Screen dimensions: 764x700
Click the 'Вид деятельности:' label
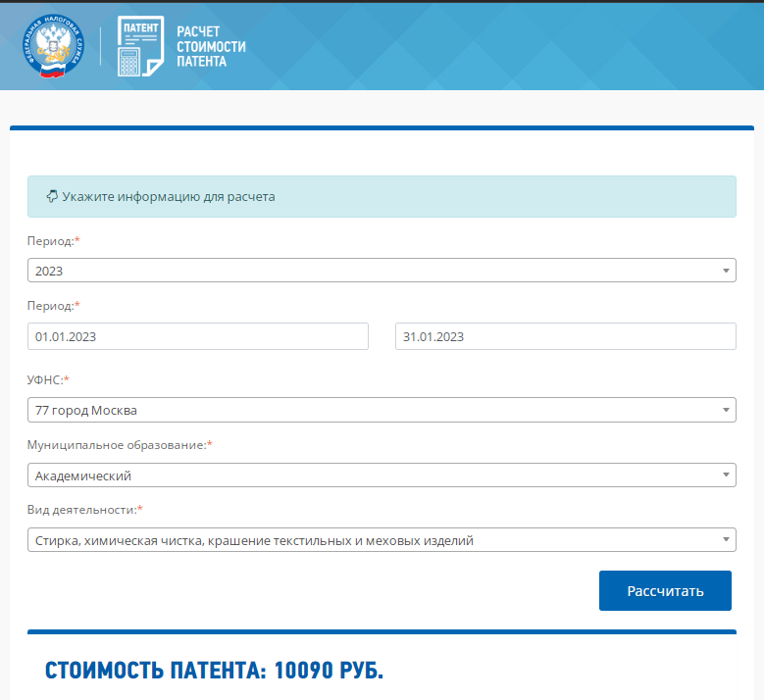click(84, 510)
